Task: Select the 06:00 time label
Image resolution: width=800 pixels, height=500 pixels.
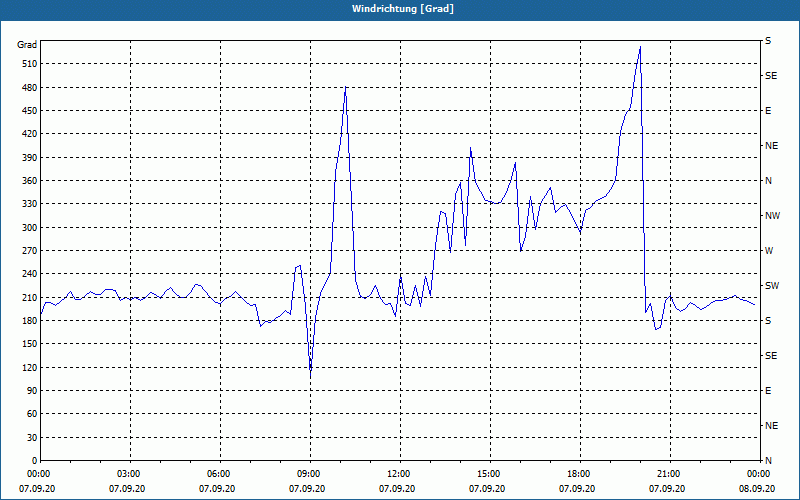Action: 220,474
